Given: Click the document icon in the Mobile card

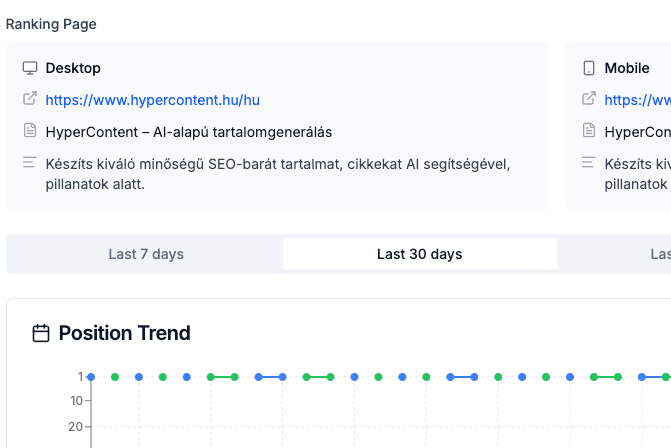Looking at the screenshot, I should point(589,131).
